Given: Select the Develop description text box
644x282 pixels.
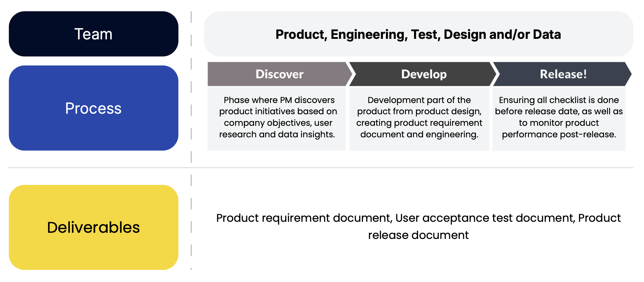Looking at the screenshot, I should pyautogui.click(x=419, y=117).
